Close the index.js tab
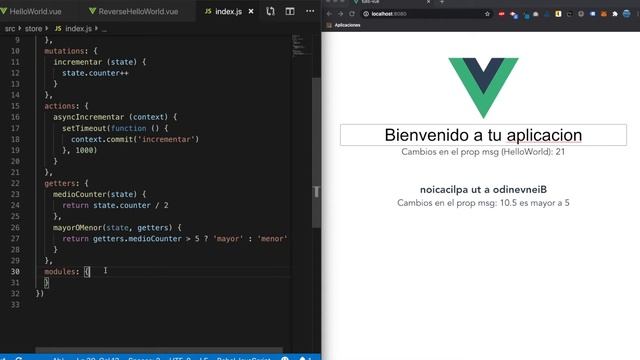Screen dimensions: 640x360 coord(251,11)
